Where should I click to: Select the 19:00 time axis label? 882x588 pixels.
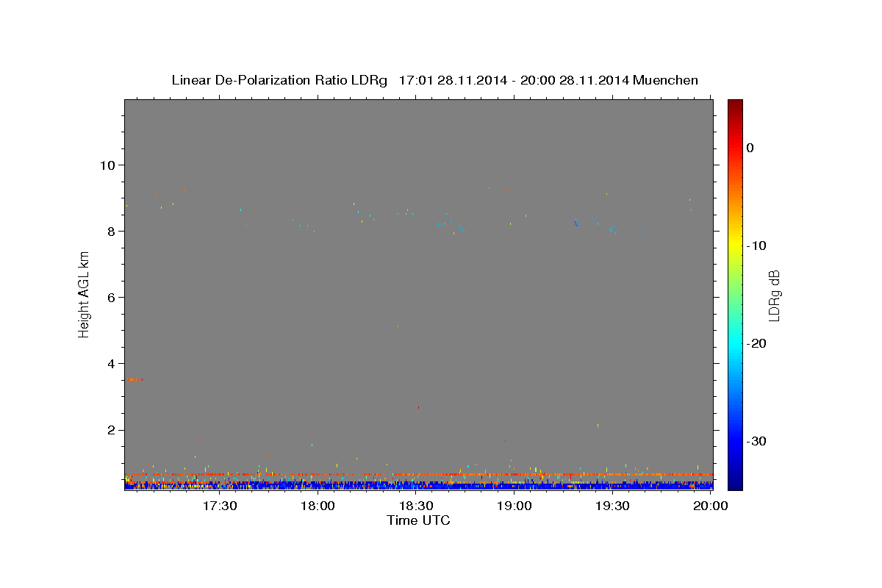pyautogui.click(x=514, y=506)
